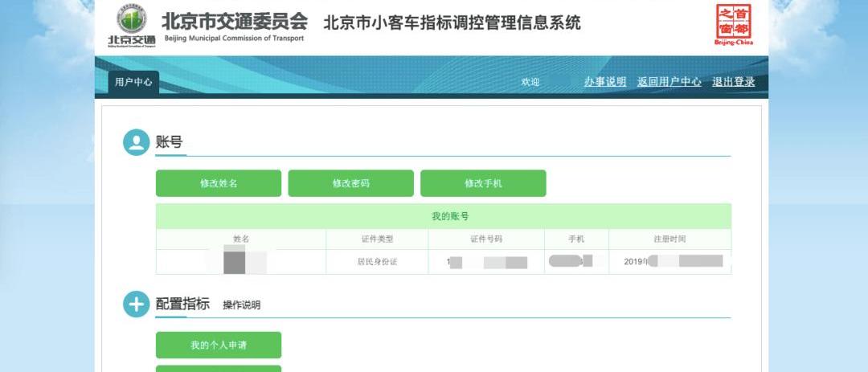
Task: Open the 我的个人申请 button
Action: pyautogui.click(x=219, y=345)
